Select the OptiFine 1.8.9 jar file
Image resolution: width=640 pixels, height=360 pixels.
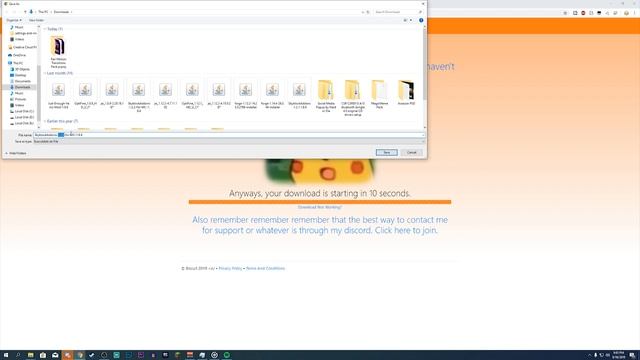85,95
